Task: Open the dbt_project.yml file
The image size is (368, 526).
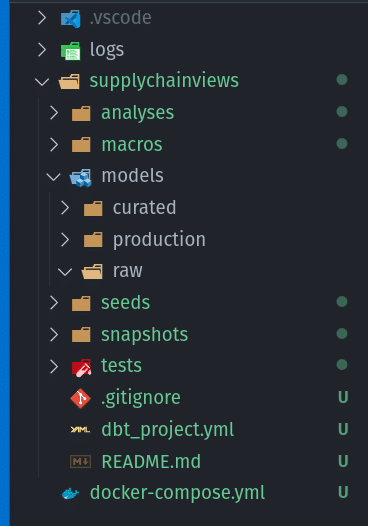Action: 168,429
